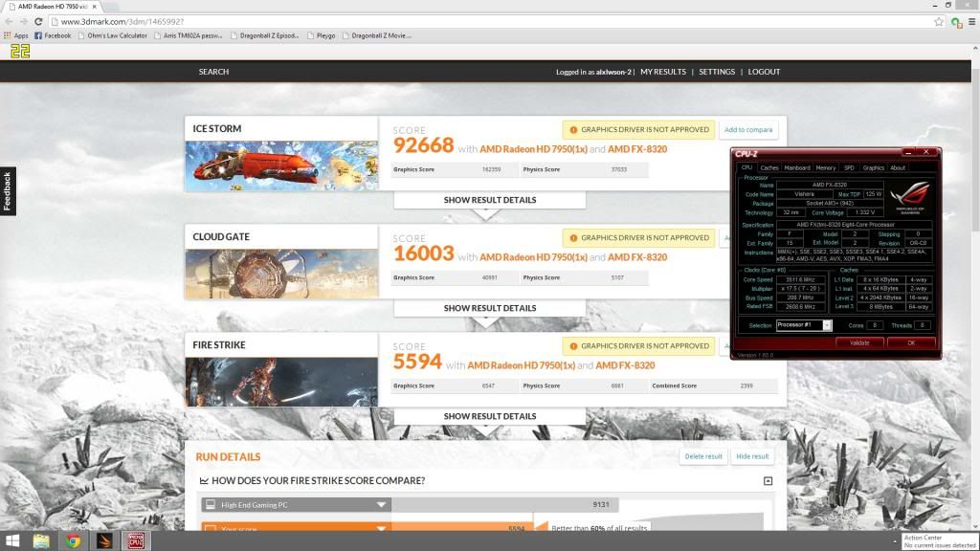Bookmark this page with the star icon
The height and width of the screenshot is (551, 980).
click(939, 21)
